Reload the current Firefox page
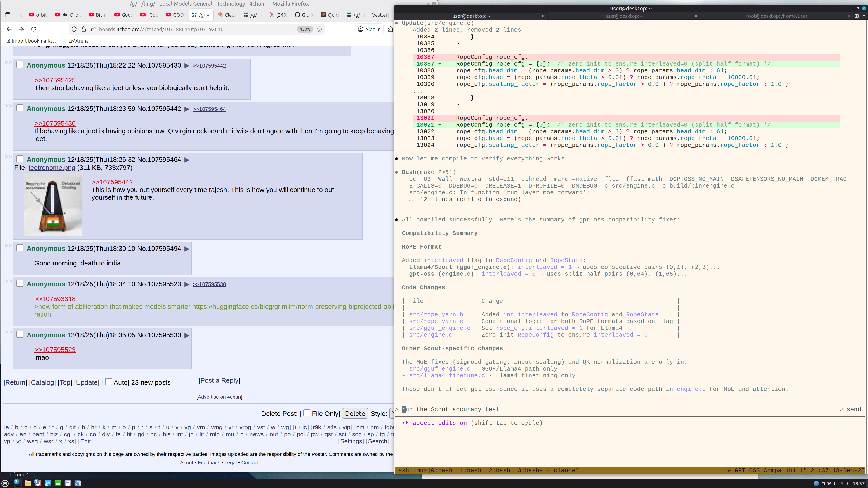Image resolution: width=868 pixels, height=488 pixels. (x=33, y=29)
